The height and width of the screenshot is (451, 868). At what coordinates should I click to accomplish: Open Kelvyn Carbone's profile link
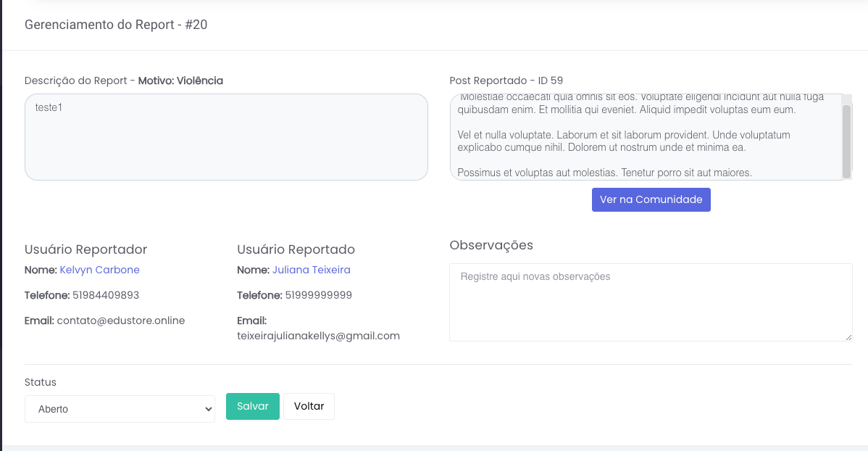pyautogui.click(x=99, y=270)
